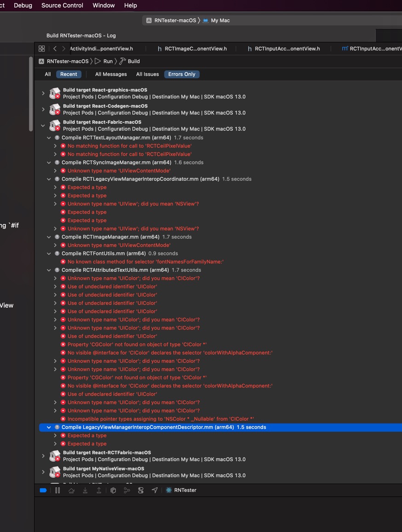The height and width of the screenshot is (532, 402).
Task: Select 'Incompatible pointer types assigning to NSColor' error
Action: (161, 419)
